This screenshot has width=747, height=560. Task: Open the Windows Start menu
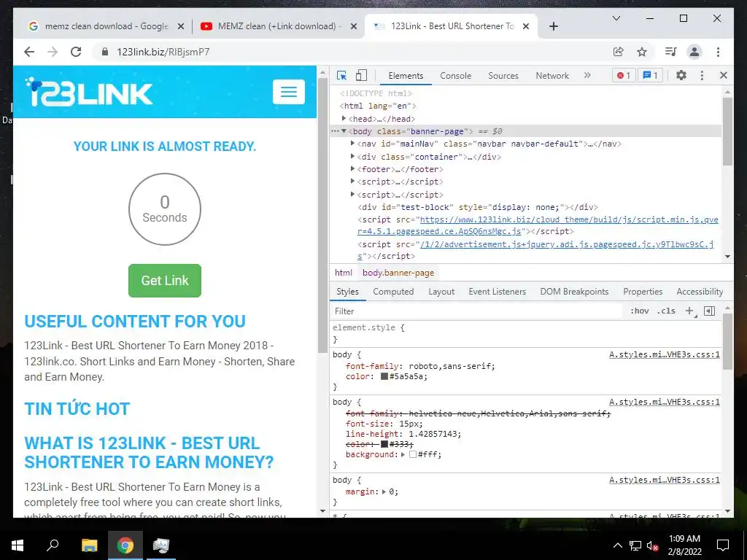point(18,545)
